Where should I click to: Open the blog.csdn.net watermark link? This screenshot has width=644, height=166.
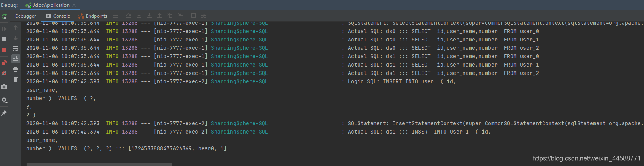coord(586,158)
